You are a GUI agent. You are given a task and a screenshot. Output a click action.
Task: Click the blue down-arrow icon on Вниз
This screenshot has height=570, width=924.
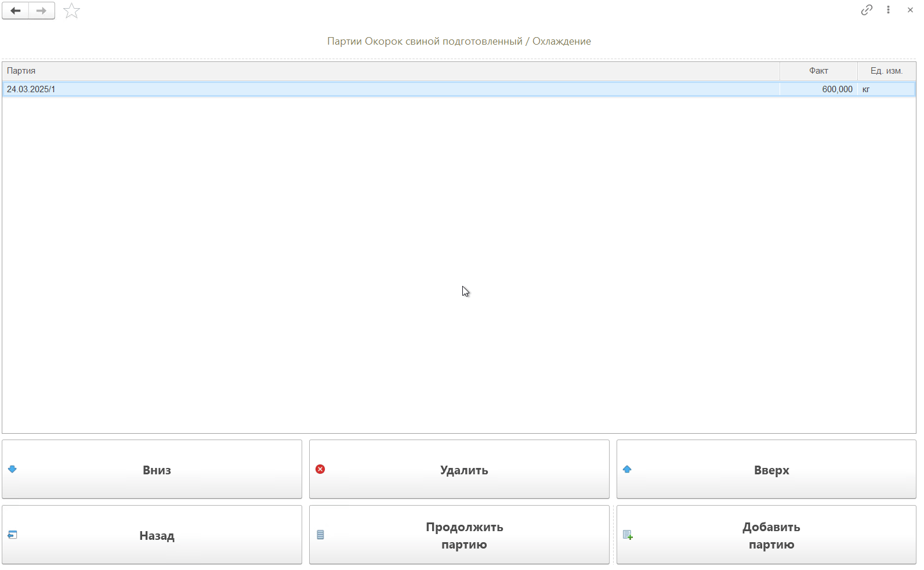[x=12, y=469]
